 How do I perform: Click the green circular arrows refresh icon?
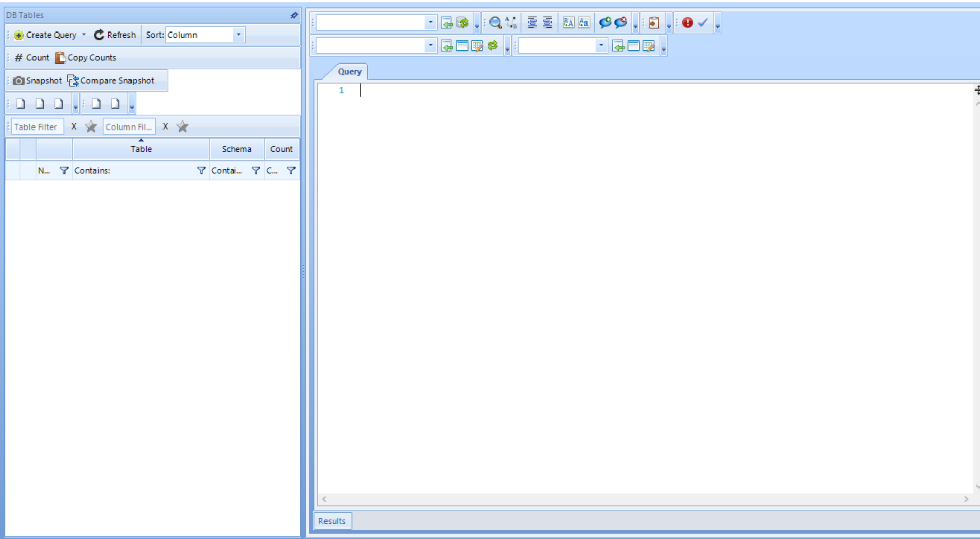493,46
